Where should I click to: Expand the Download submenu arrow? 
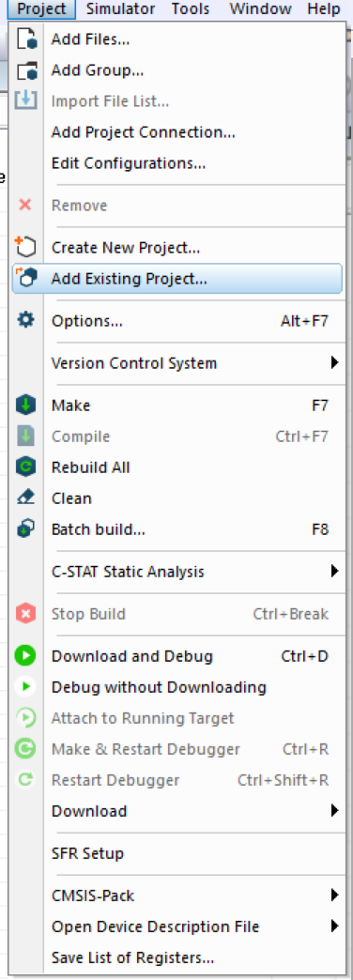(x=335, y=811)
